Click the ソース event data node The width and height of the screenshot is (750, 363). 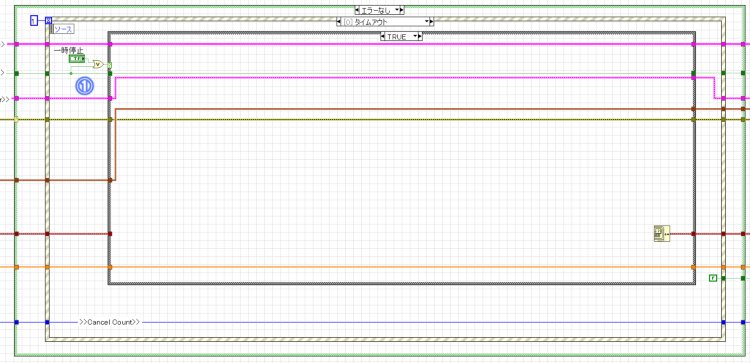(x=63, y=29)
